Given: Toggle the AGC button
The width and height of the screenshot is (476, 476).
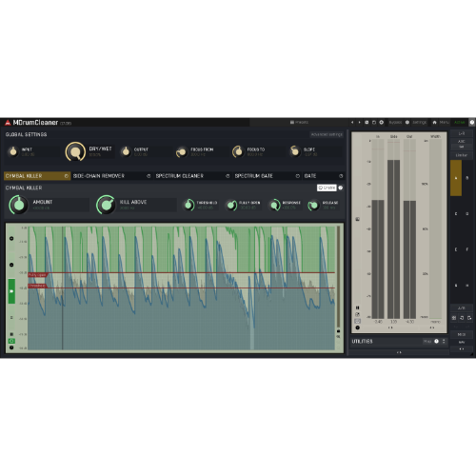Looking at the screenshot, I should [x=462, y=141].
